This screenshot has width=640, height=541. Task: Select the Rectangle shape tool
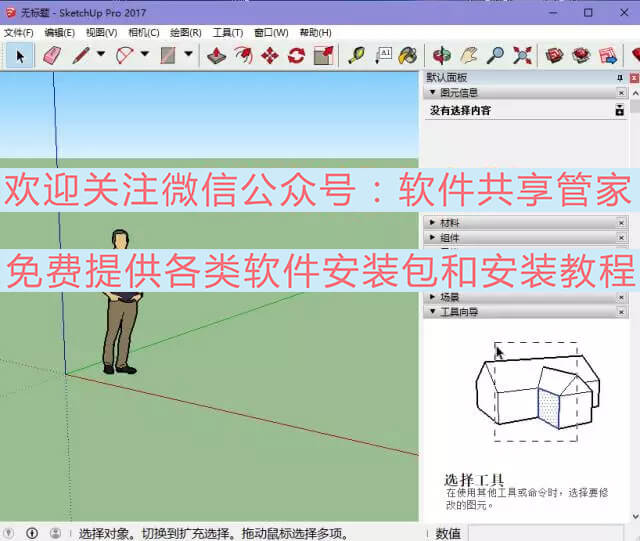(x=168, y=55)
